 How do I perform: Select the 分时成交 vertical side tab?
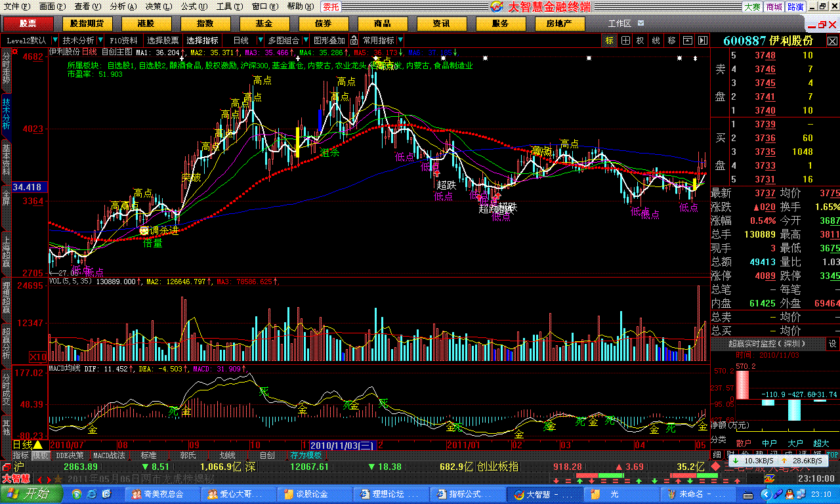6,390
